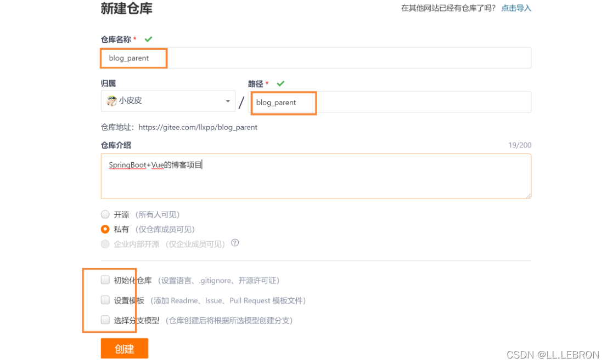Click the green checkmark beside 路径
The width and height of the screenshot is (607, 364).
pyautogui.click(x=280, y=83)
